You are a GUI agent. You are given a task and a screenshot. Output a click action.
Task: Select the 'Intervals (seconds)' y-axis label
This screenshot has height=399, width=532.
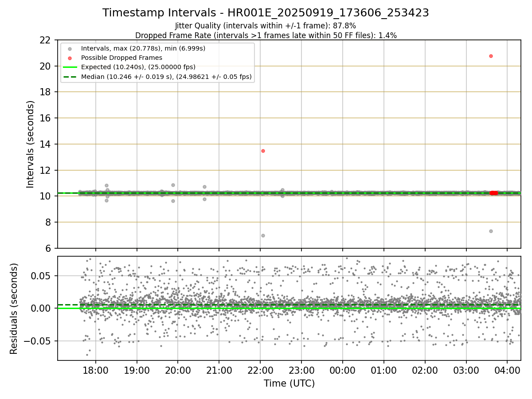point(30,144)
